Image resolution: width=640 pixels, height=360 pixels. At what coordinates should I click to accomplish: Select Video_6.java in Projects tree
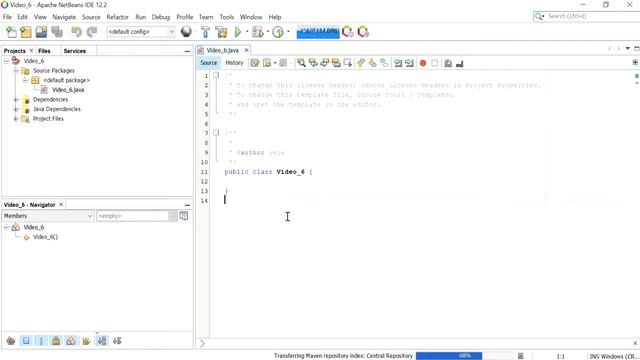pos(68,90)
